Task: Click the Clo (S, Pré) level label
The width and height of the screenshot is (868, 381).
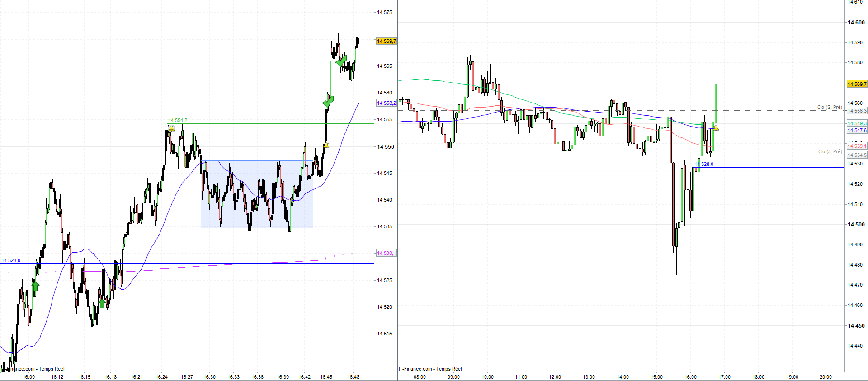Action: pos(830,107)
